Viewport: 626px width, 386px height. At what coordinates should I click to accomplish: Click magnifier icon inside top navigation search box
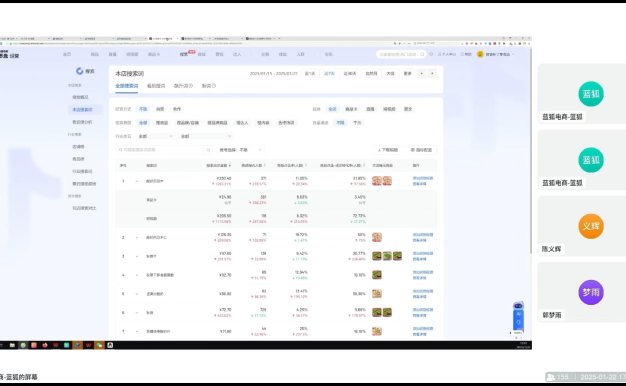pyautogui.click(x=422, y=54)
